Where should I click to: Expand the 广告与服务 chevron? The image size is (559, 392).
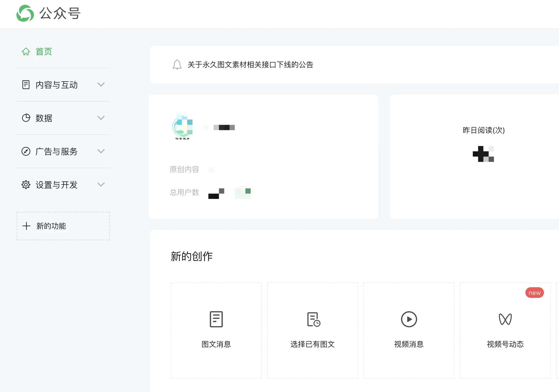coord(101,151)
